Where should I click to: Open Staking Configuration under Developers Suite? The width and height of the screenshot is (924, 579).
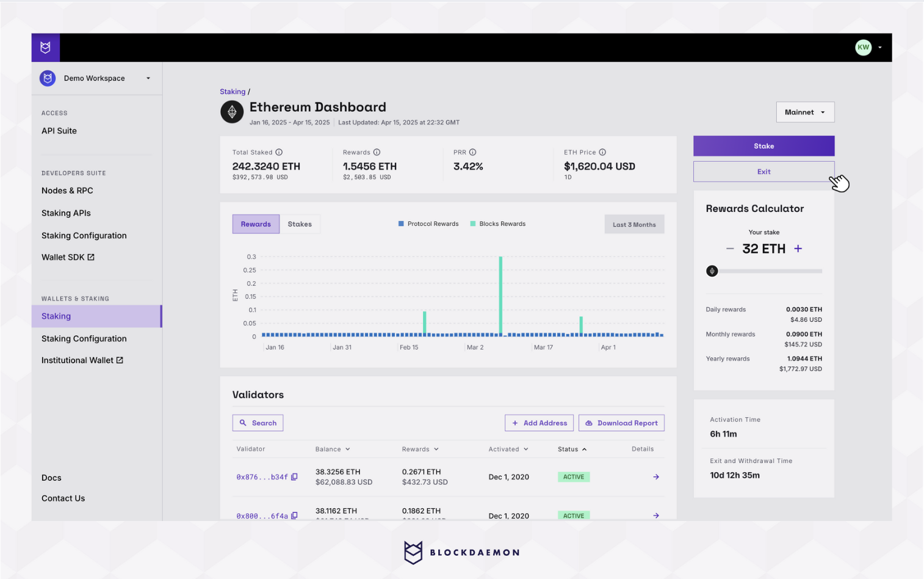pos(84,236)
